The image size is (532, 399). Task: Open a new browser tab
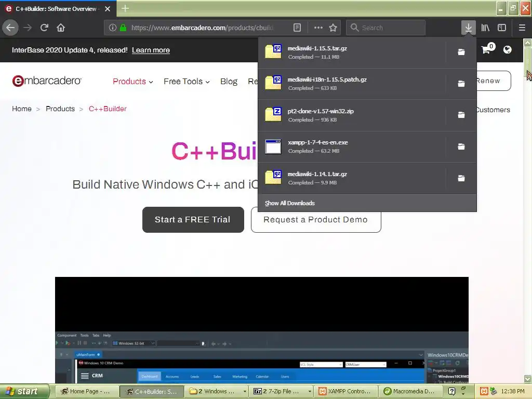pos(125,8)
